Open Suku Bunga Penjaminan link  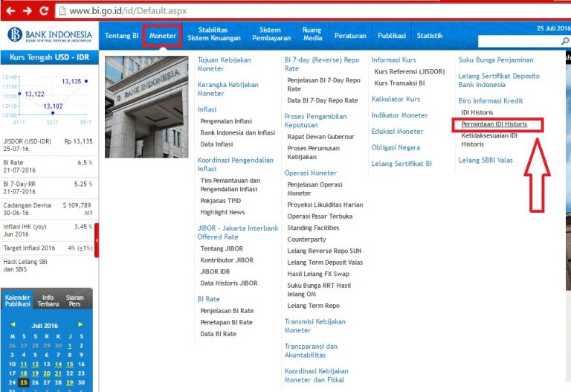[x=496, y=60]
